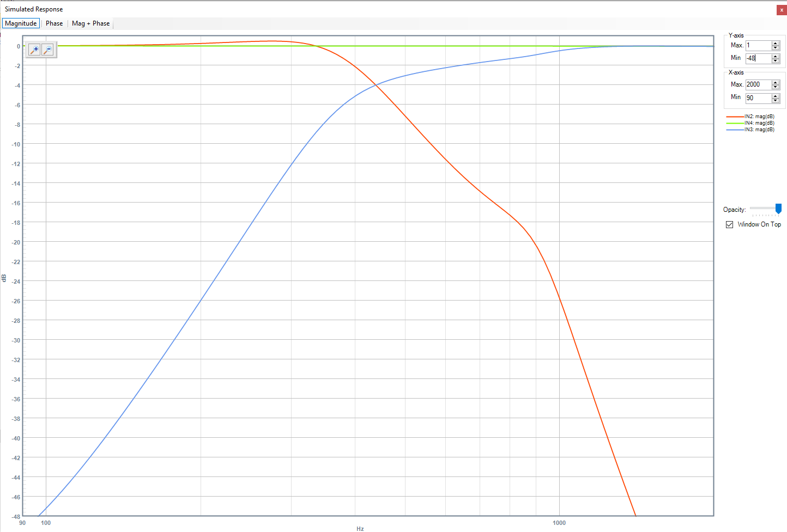Increase X-axis Min with up arrow

tap(776, 96)
